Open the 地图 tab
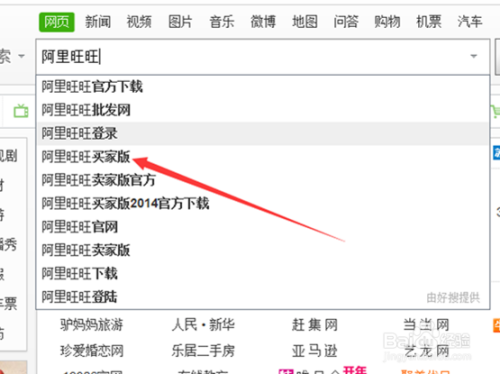Viewport: 500px width, 374px height. pos(304,22)
